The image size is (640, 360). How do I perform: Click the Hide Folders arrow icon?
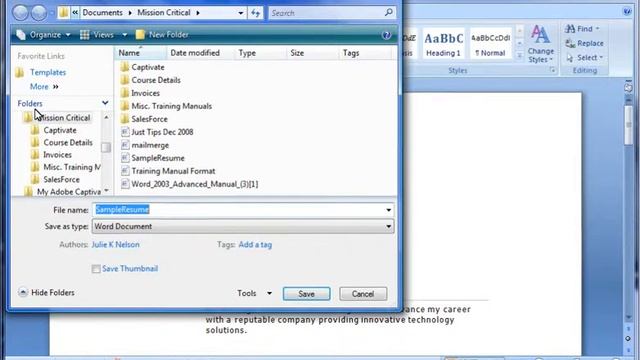tap(23, 292)
